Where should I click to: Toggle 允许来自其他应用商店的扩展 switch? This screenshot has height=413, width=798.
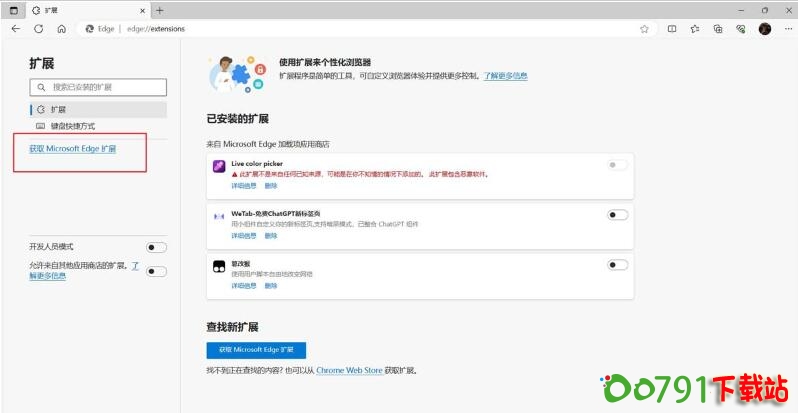[x=156, y=272]
